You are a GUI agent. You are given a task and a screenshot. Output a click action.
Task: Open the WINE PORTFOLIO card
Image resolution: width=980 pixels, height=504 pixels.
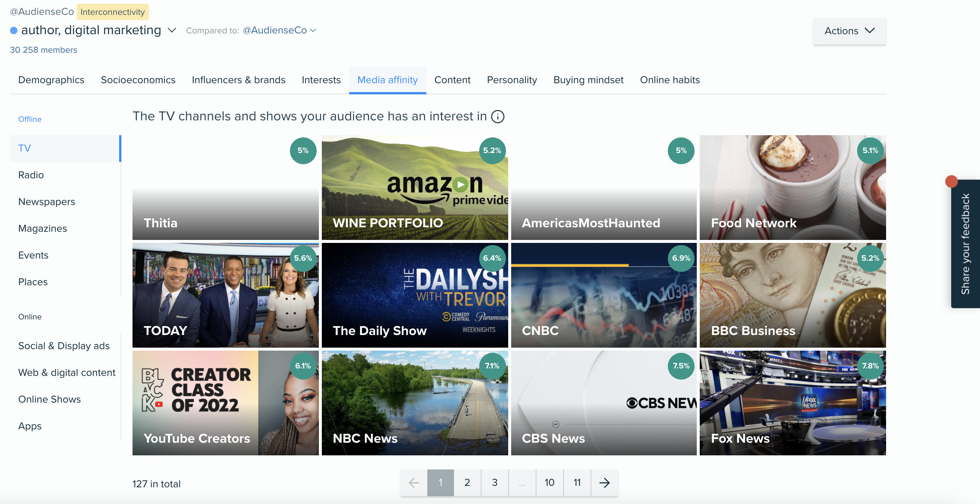pos(415,187)
